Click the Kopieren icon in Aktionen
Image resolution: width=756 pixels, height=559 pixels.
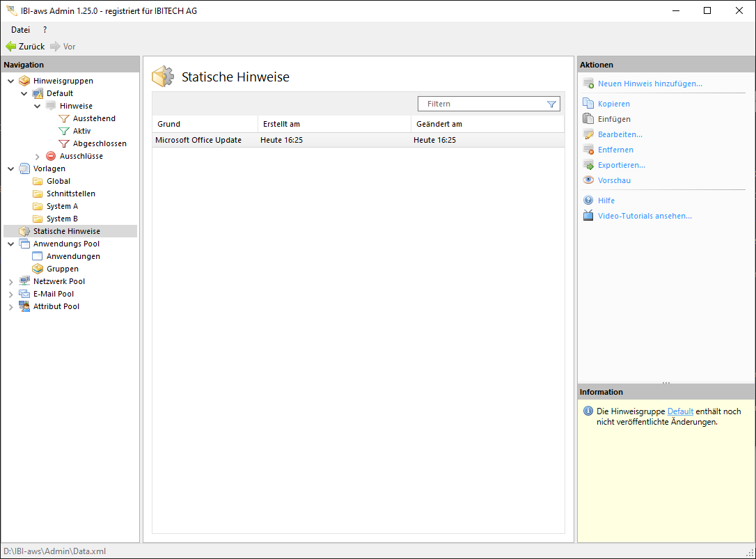coord(588,104)
